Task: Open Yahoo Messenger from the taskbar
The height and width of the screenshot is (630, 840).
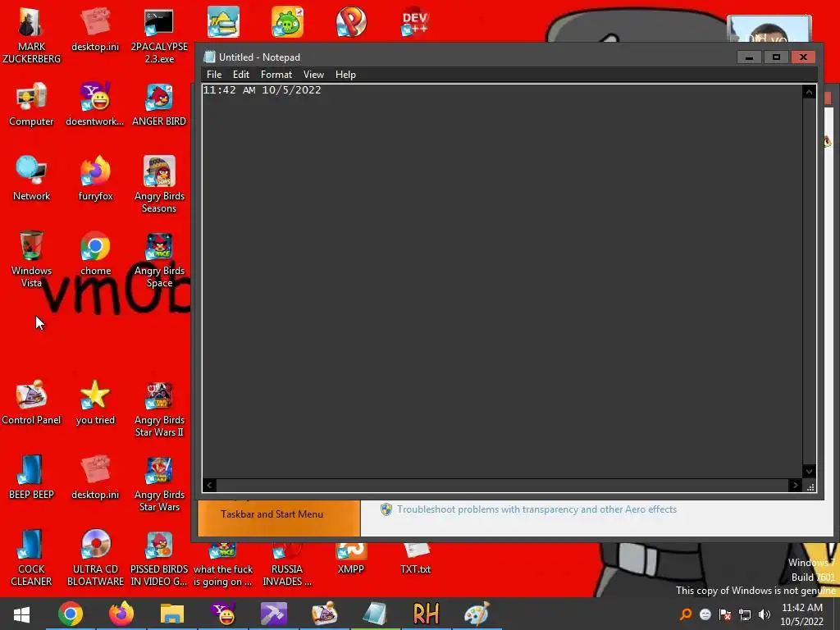Action: [x=223, y=614]
